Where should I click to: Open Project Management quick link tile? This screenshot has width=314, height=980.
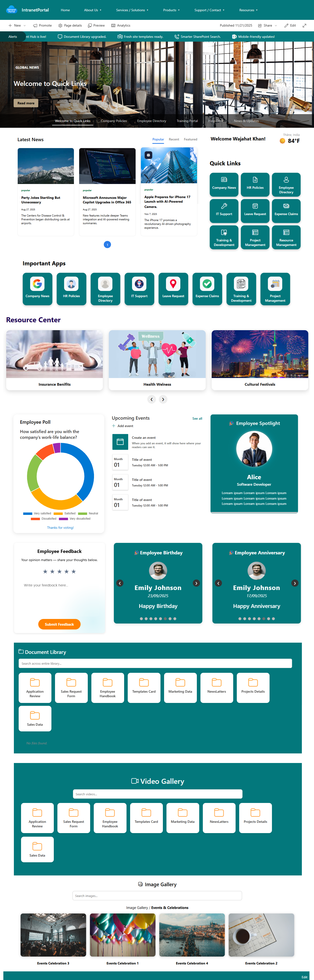pyautogui.click(x=255, y=237)
